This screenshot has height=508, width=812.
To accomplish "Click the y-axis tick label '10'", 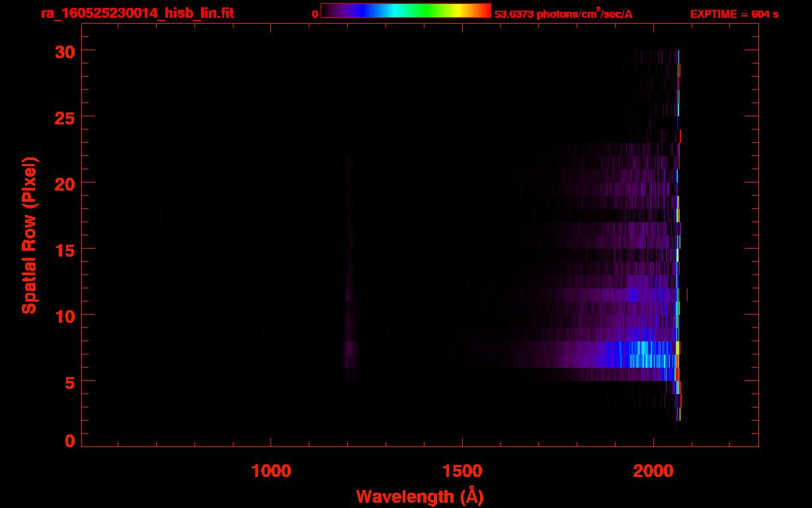I will 66,316.
